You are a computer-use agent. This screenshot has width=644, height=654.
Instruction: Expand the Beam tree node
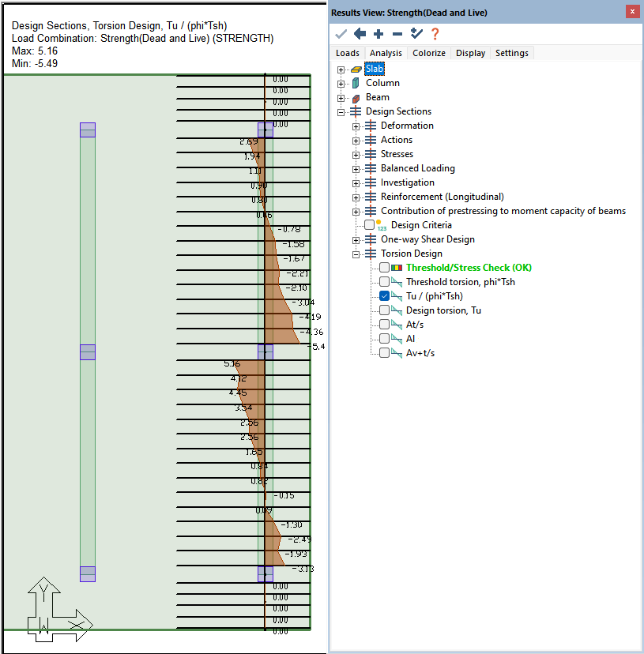(341, 98)
